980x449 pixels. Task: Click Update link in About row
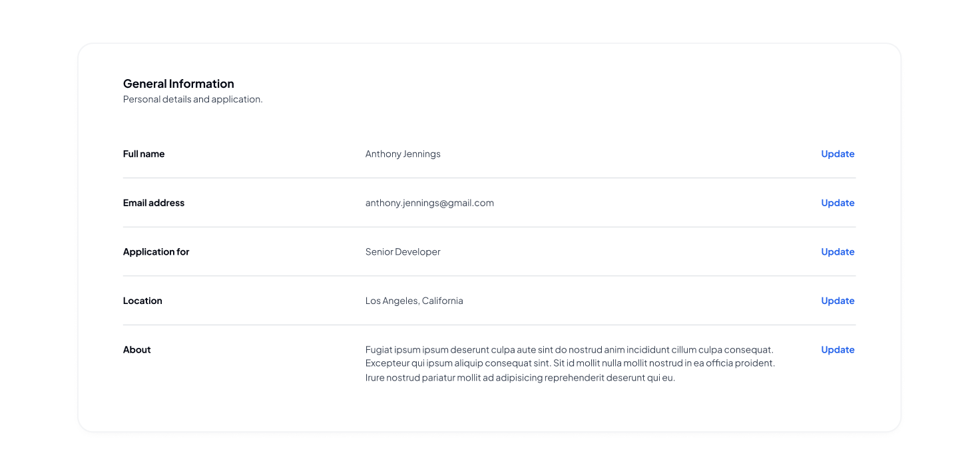click(838, 350)
